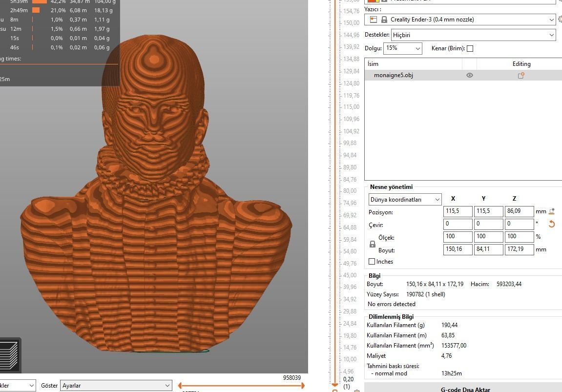
Task: Click layer height 124,80 on the vertical ruler
Action: (x=351, y=83)
